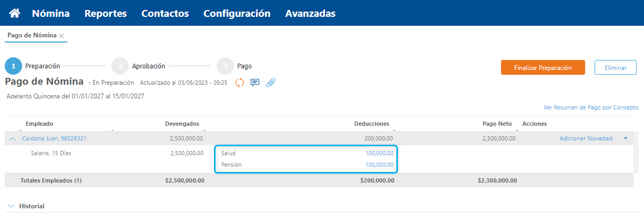Image resolution: width=644 pixels, height=222 pixels.
Task: Close the Pago de Nómina tab
Action: pyautogui.click(x=62, y=36)
